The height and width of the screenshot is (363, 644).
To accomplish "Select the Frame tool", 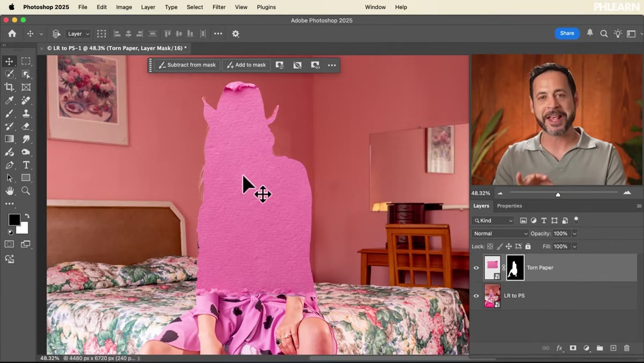I will click(26, 87).
